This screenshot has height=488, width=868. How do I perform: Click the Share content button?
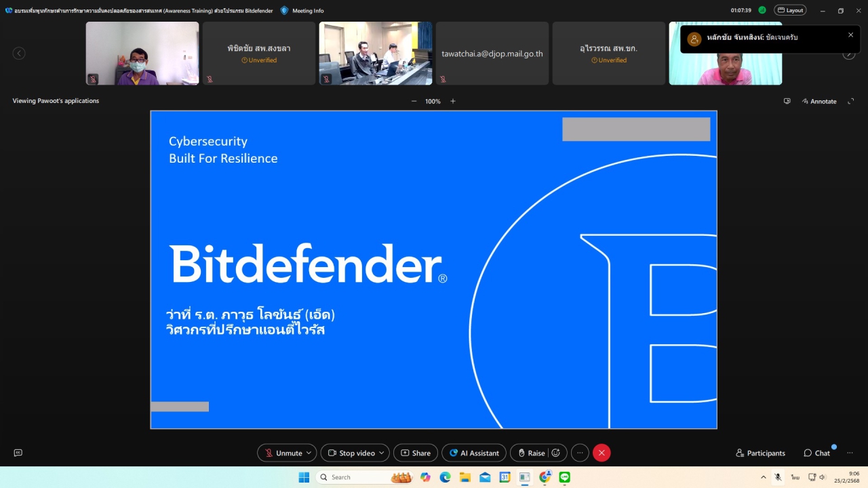(x=415, y=453)
